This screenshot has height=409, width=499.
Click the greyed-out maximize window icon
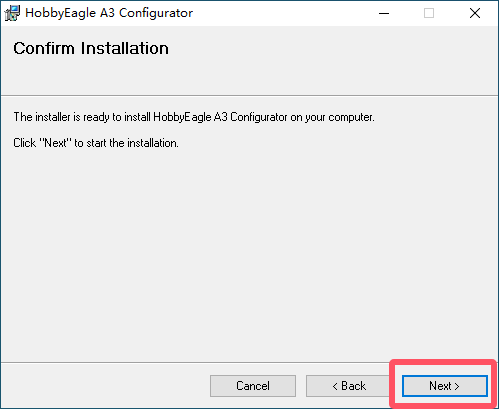[x=429, y=13]
